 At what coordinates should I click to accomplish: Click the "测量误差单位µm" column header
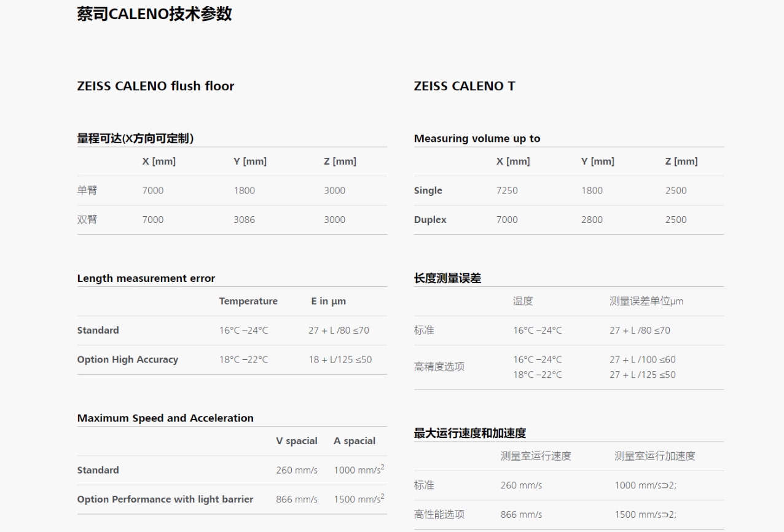pos(646,301)
